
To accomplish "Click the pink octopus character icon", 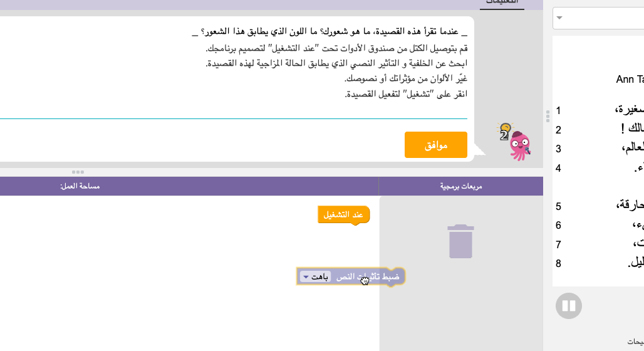I will [x=520, y=146].
